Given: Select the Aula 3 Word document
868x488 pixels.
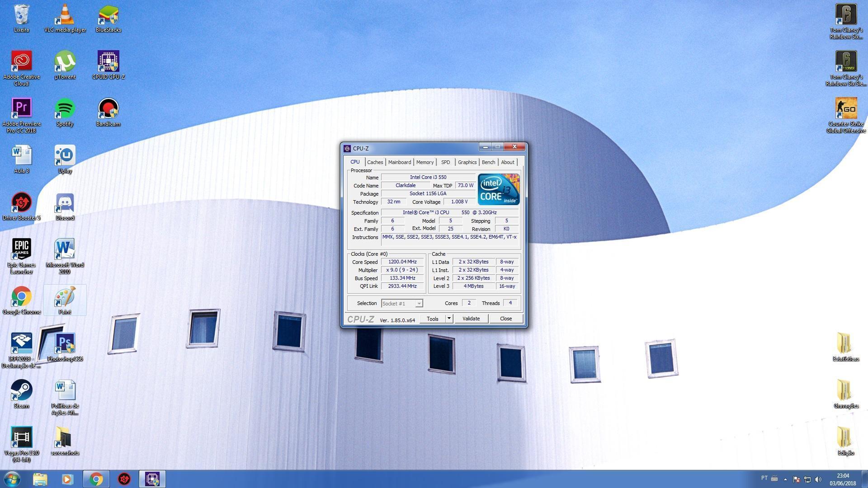Looking at the screenshot, I should click(x=21, y=159).
